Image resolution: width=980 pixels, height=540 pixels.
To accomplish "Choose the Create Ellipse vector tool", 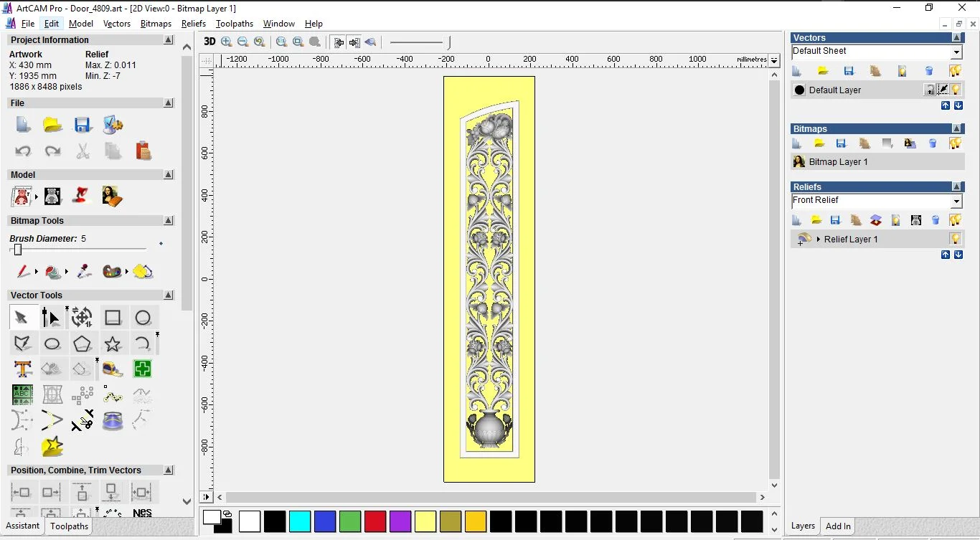I will tap(52, 344).
